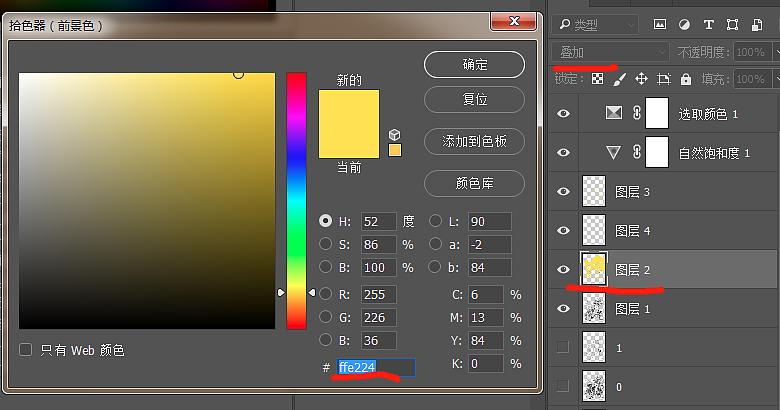Show the hidden layer named 1
Image resolution: width=780 pixels, height=410 pixels.
[x=563, y=347]
